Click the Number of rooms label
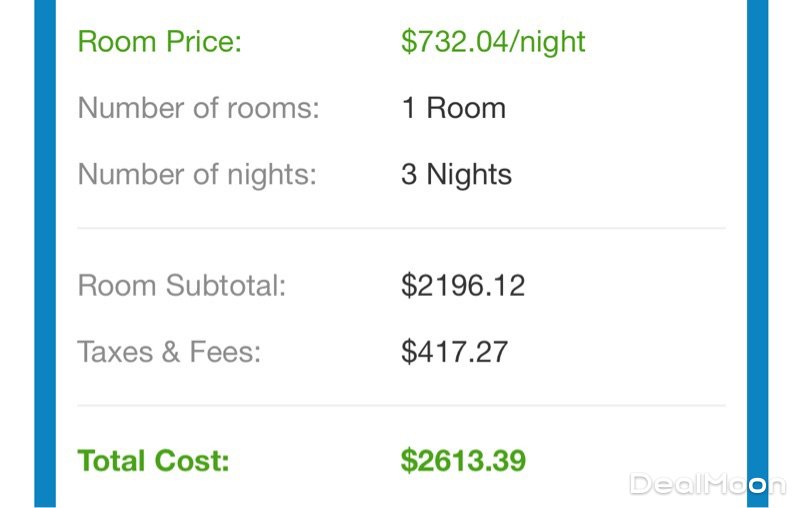Image resolution: width=800 pixels, height=508 pixels. point(198,108)
